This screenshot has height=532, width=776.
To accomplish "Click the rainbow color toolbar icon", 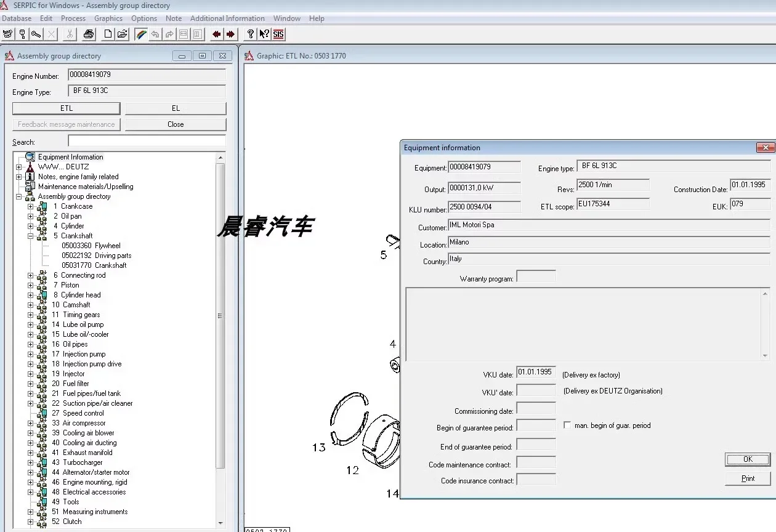I will [141, 34].
